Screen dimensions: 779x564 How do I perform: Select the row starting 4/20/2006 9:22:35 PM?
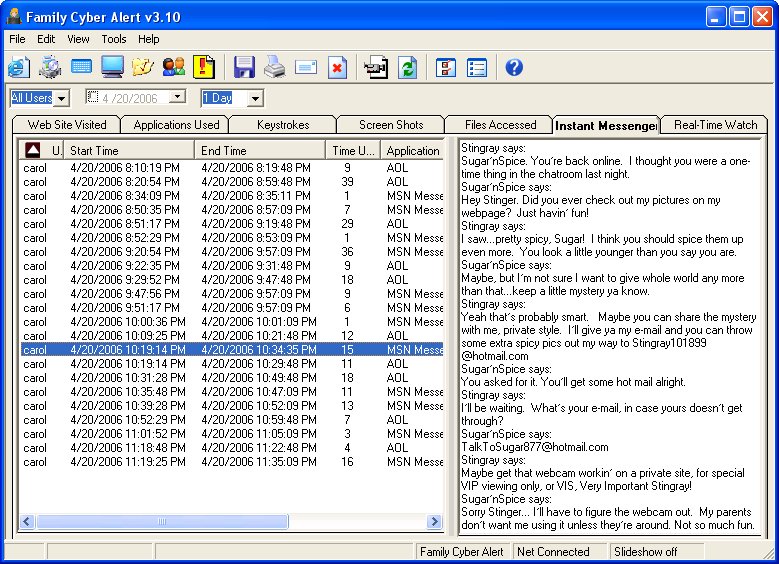pos(232,265)
